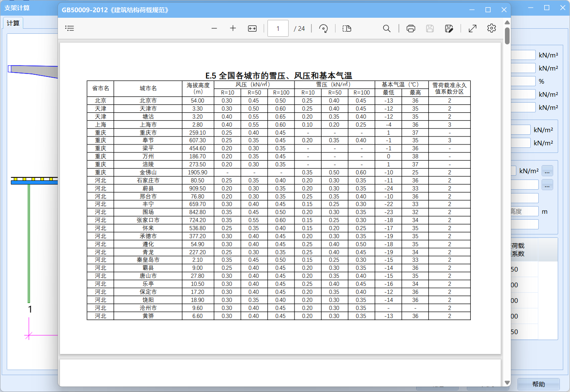
Task: Switch the page view layout
Action: tap(347, 28)
